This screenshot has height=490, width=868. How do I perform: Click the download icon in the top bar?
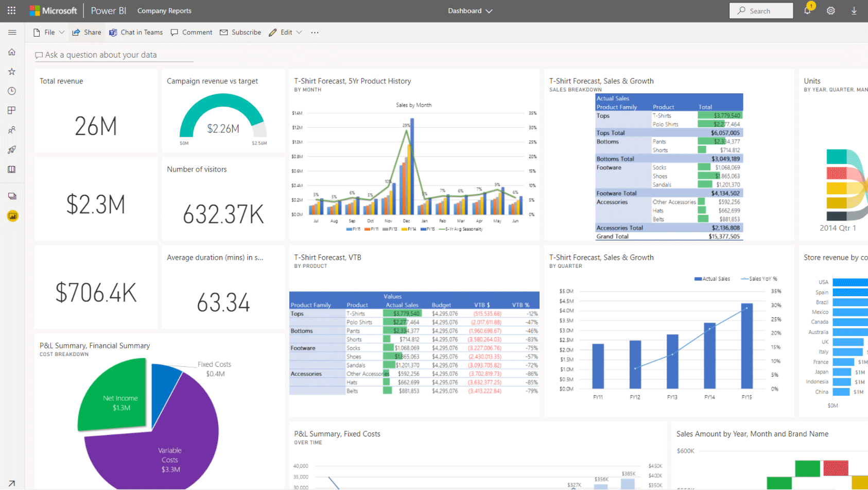(854, 10)
